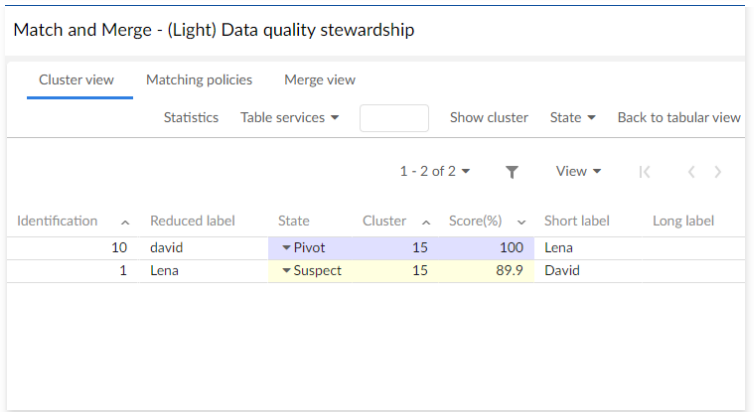Viewport: 754px width, 419px height.
Task: Select the Cluster view tab
Action: coord(76,80)
